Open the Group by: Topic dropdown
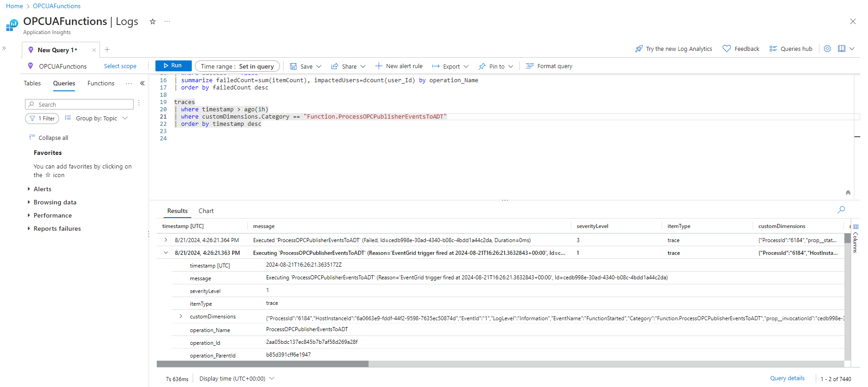868x387 pixels. point(96,119)
